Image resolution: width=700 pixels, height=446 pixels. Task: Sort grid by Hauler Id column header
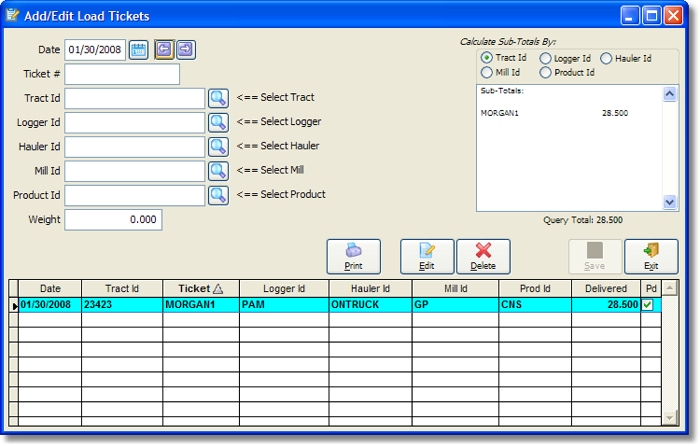[371, 288]
